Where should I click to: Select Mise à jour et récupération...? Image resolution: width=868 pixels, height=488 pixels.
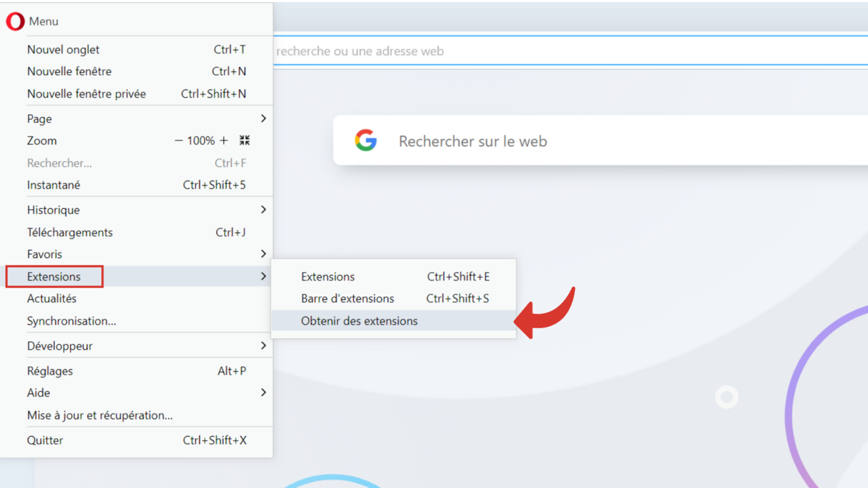pos(137,415)
